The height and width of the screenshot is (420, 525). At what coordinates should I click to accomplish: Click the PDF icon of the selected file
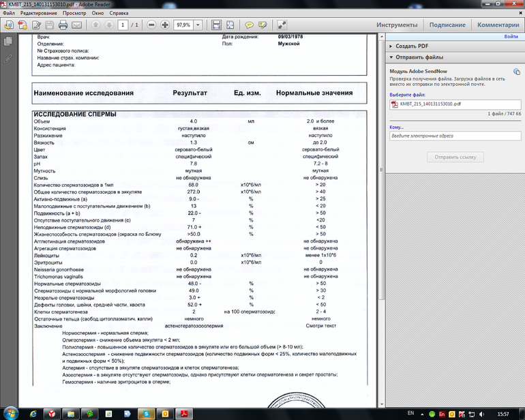click(x=395, y=104)
